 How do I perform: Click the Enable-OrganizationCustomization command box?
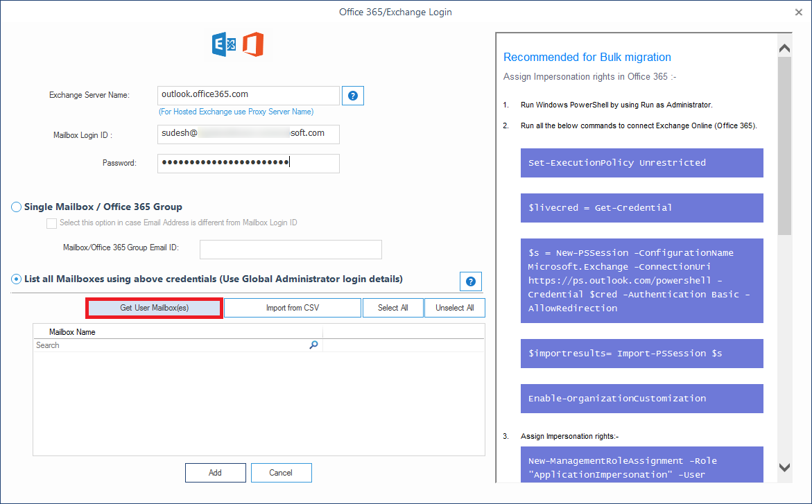point(641,399)
